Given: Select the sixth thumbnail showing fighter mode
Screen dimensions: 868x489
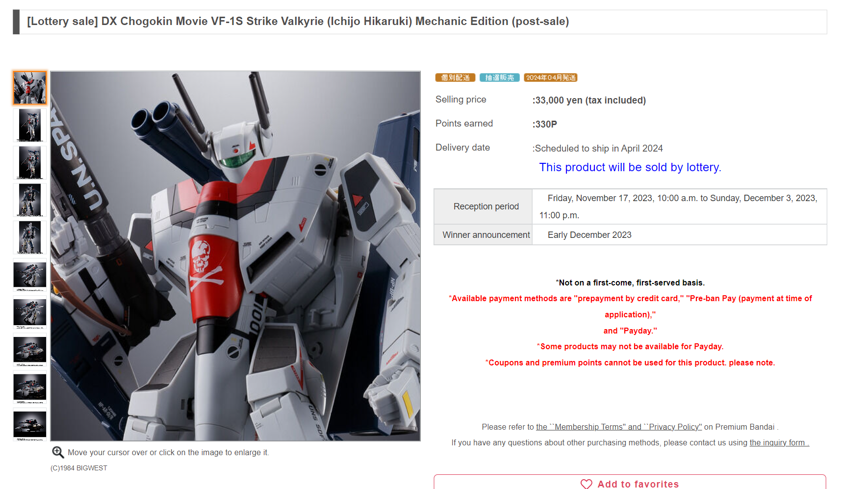Looking at the screenshot, I should (x=30, y=275).
